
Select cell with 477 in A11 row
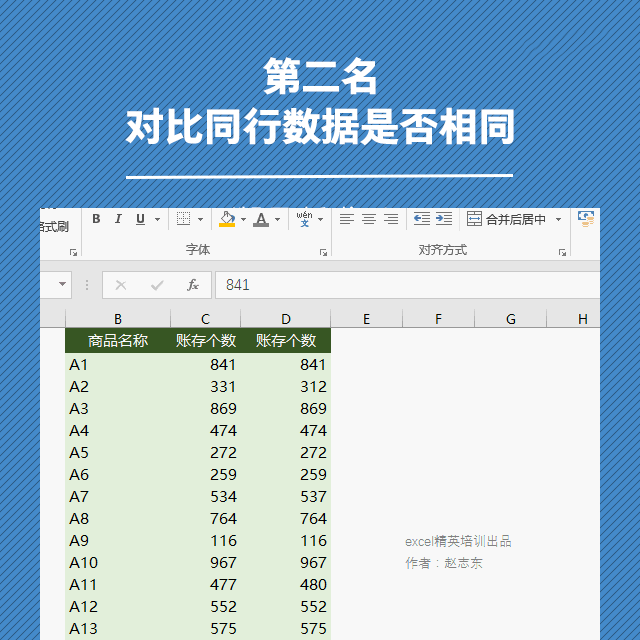[205, 585]
